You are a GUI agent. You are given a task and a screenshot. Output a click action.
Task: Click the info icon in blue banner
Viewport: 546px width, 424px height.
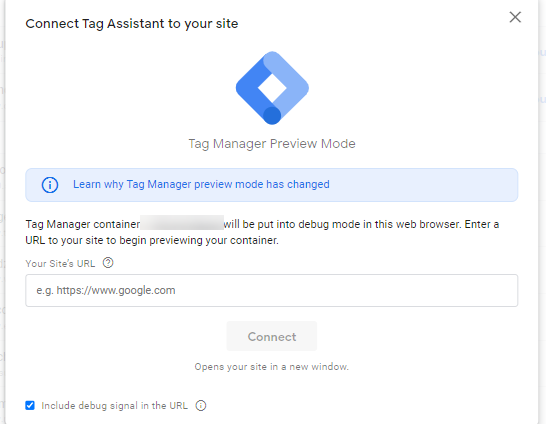point(50,185)
